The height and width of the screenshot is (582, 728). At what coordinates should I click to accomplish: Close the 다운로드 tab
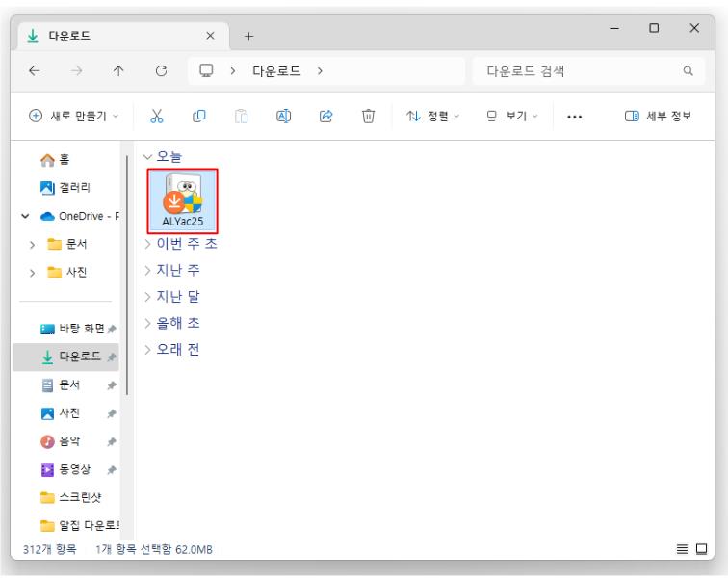click(x=210, y=36)
